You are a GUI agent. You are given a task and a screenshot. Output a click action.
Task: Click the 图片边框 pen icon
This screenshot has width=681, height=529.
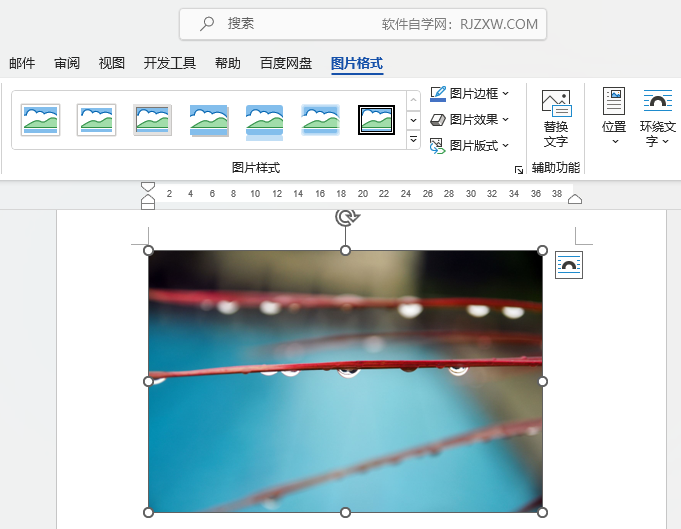pos(438,94)
